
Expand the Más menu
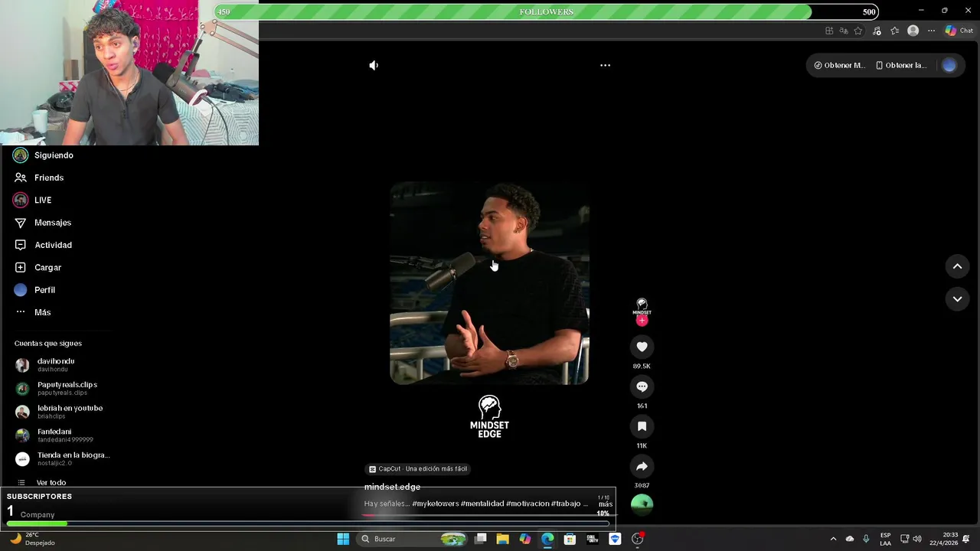(x=34, y=312)
